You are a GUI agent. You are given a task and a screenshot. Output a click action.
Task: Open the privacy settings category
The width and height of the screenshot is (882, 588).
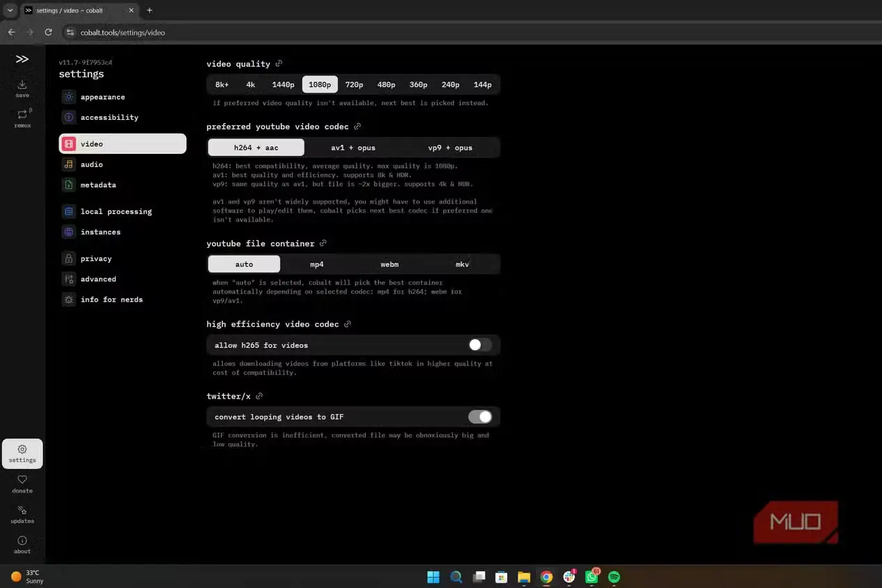pos(123,258)
